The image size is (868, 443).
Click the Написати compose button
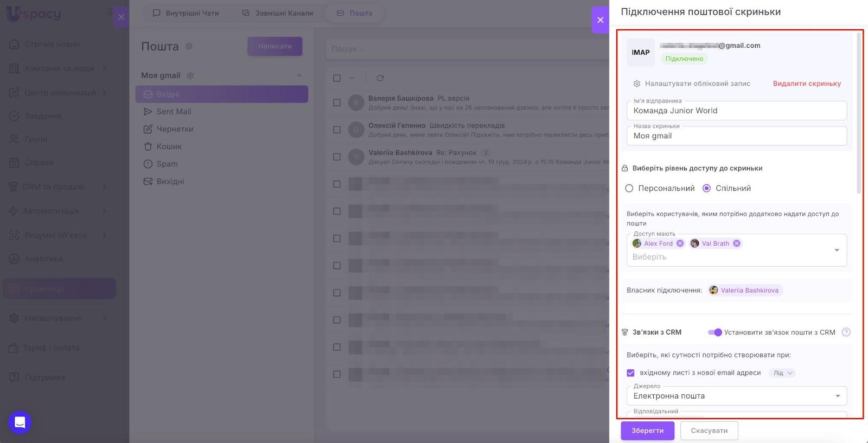pos(275,47)
